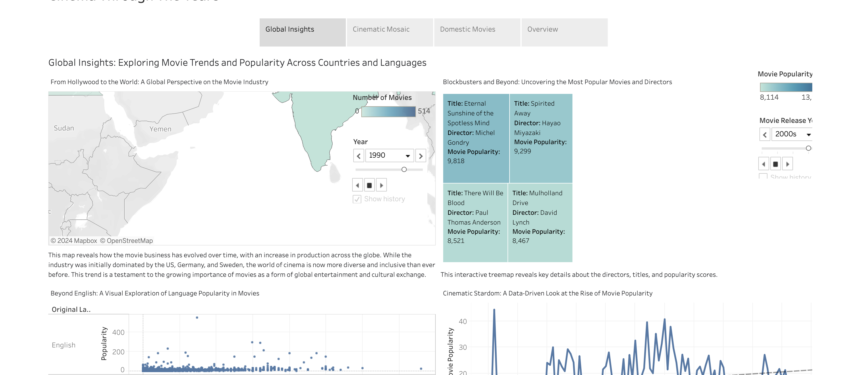This screenshot has width=868, height=375.
Task: Enable Show history under Movie Release Year
Action: [763, 176]
